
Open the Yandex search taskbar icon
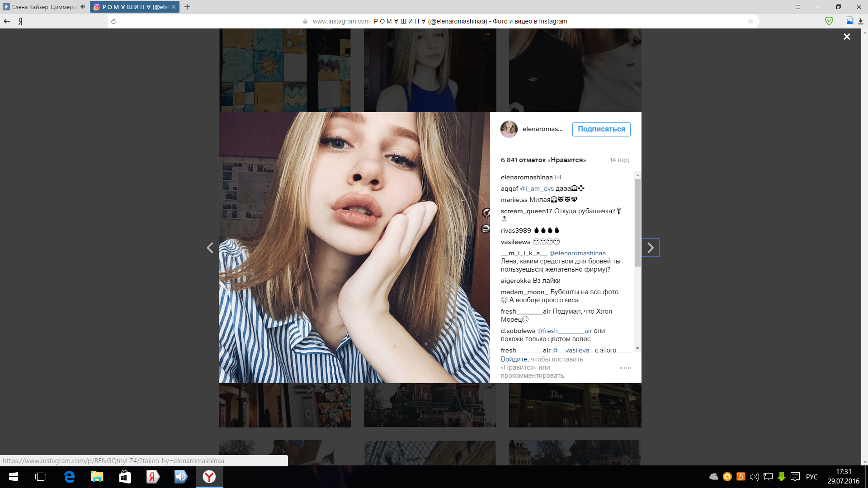click(x=153, y=477)
